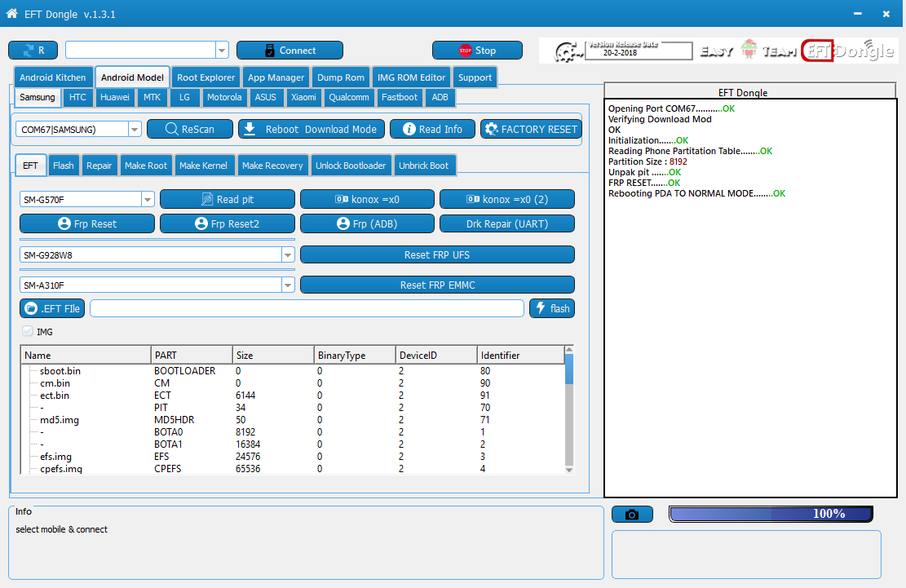
Task: Open the Dump Rom tab
Action: pyautogui.click(x=341, y=77)
